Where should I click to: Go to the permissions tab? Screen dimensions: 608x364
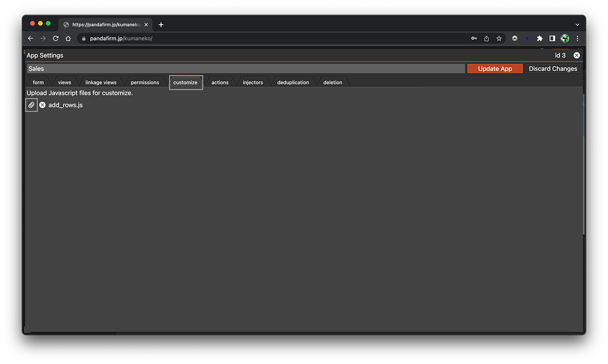pyautogui.click(x=145, y=83)
